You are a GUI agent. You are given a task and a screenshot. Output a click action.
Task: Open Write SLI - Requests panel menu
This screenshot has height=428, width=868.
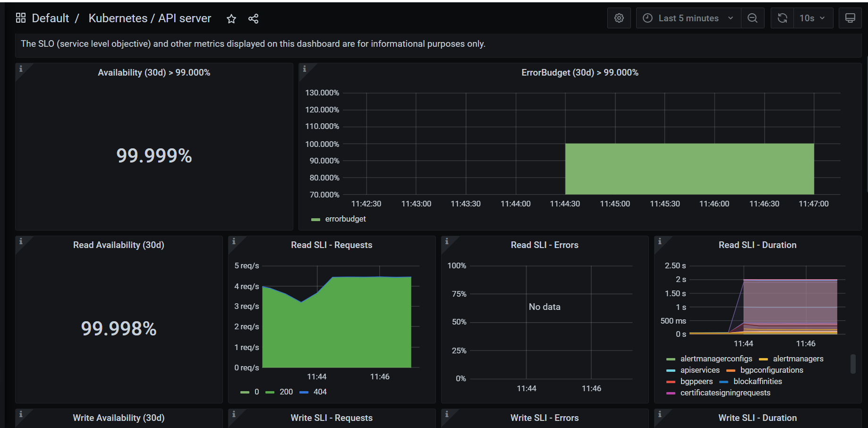pos(332,418)
